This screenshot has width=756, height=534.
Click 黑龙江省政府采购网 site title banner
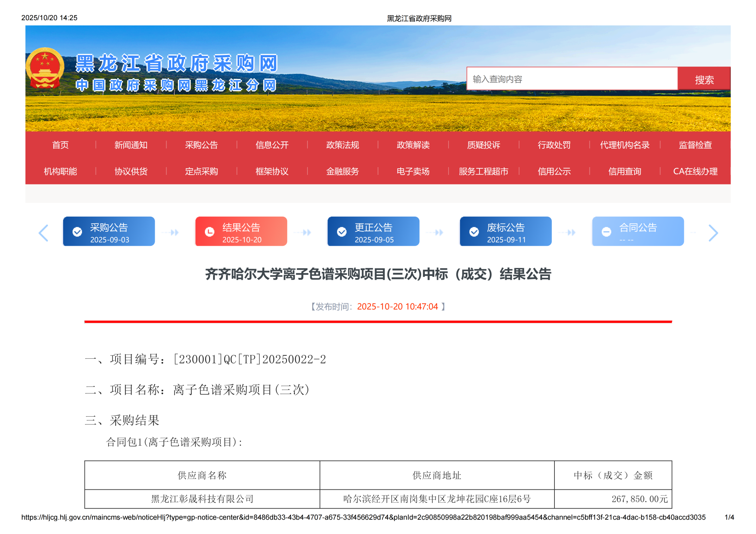176,63
